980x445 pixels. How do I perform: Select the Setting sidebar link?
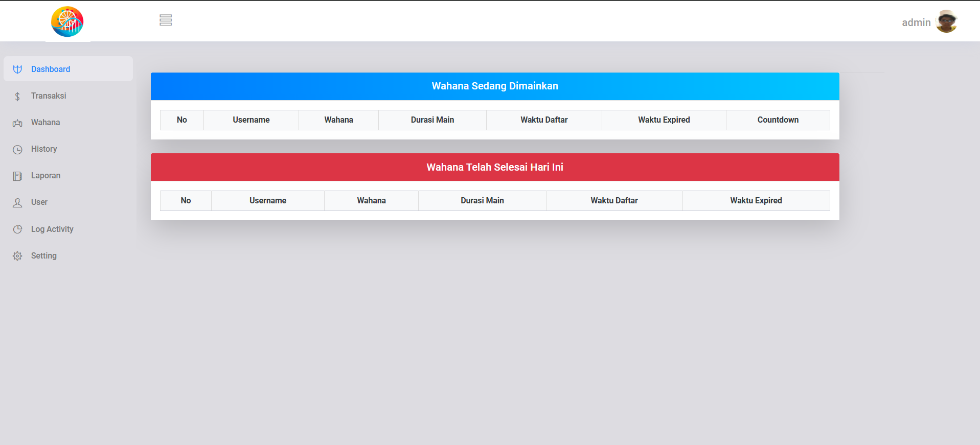point(44,256)
